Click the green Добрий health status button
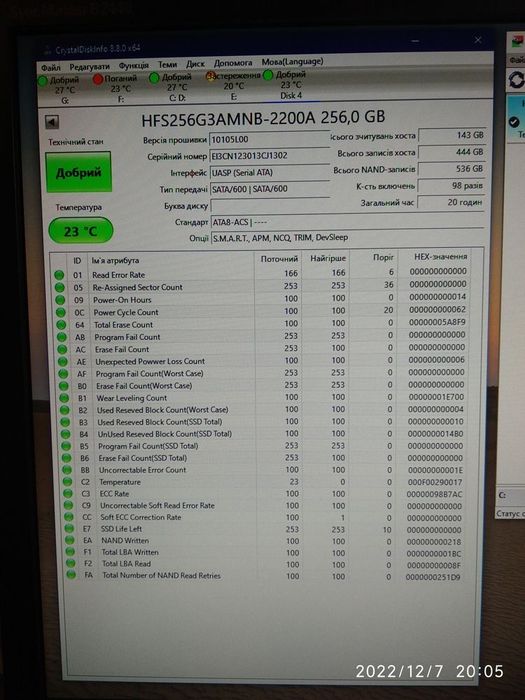The image size is (525, 700). point(79,172)
